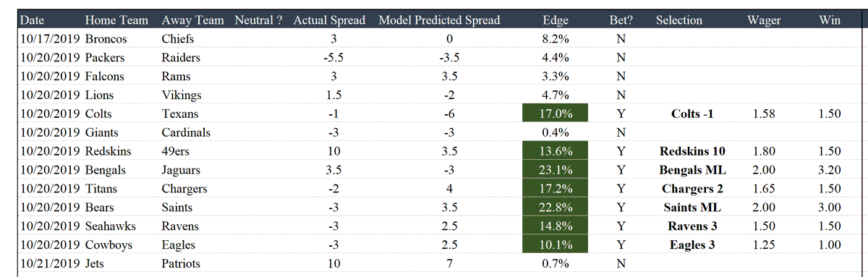Click the Redskins 10 selection cell
Viewport: 868px width, 277px height.
(x=692, y=151)
